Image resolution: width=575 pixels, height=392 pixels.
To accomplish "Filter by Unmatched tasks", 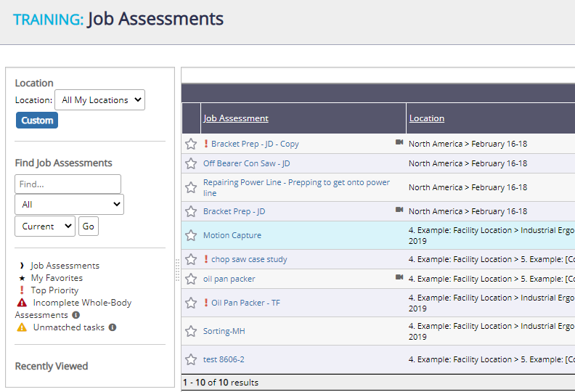I will 68,327.
